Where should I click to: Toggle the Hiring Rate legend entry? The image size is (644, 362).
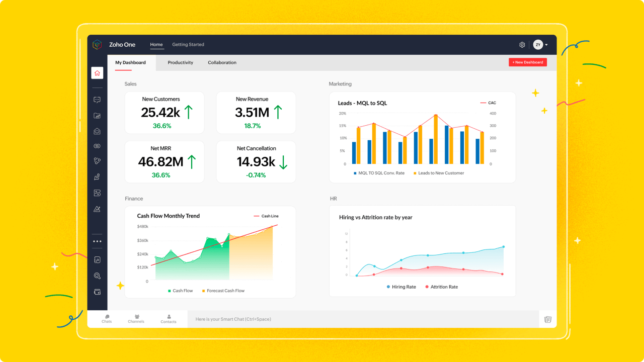401,287
